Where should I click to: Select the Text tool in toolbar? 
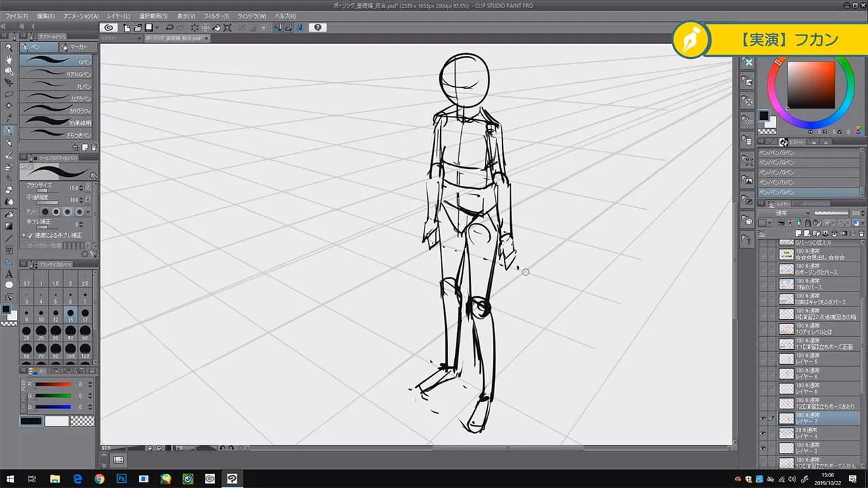9,274
